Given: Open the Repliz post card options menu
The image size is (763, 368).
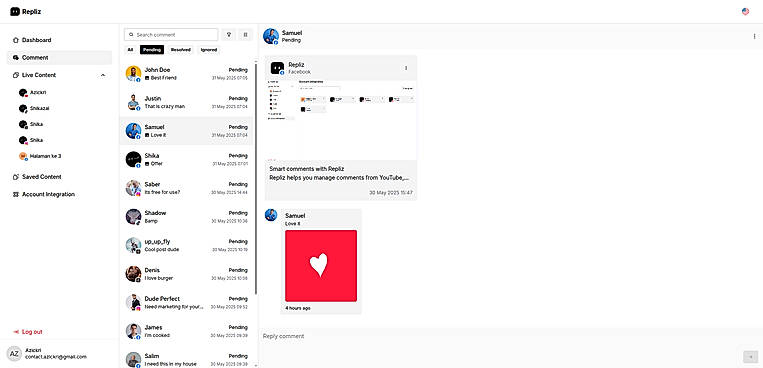Looking at the screenshot, I should point(406,68).
